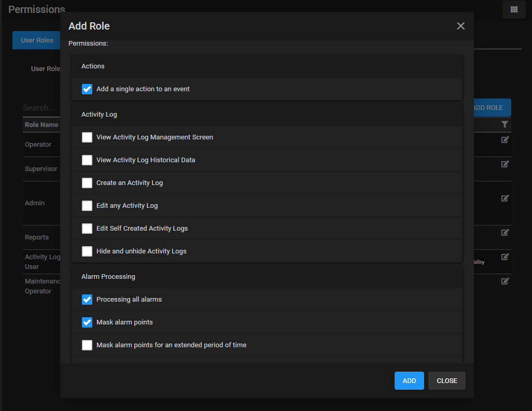Click the CLOSE button in dialog
532x411 pixels.
(447, 381)
